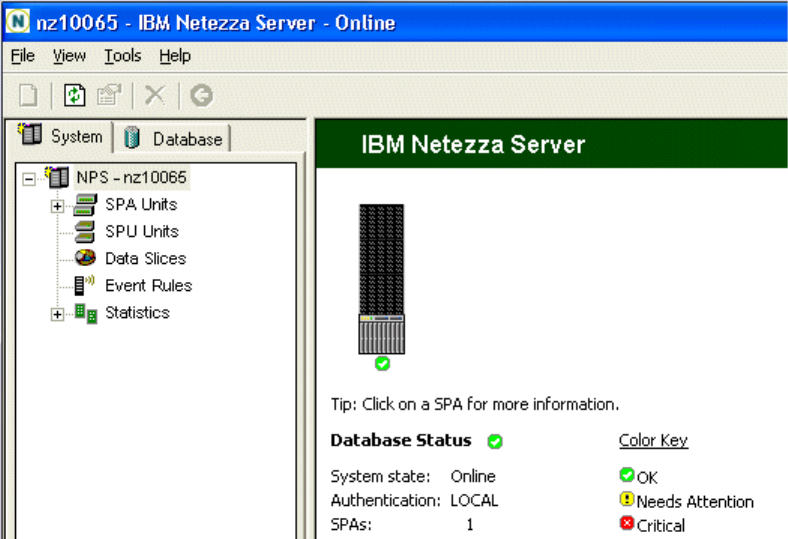Image resolution: width=788 pixels, height=539 pixels.
Task: Click the Back arrow toolbar icon
Action: (202, 95)
